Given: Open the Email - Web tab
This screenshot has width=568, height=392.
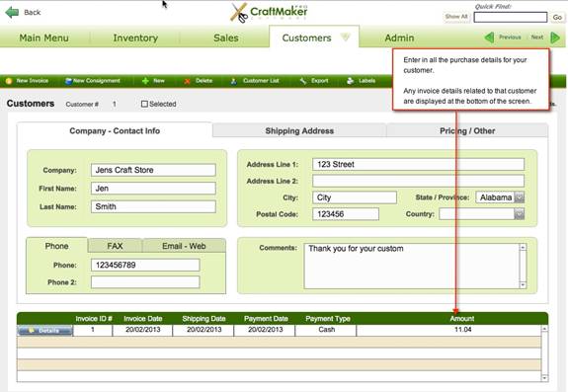Looking at the screenshot, I should [184, 246].
